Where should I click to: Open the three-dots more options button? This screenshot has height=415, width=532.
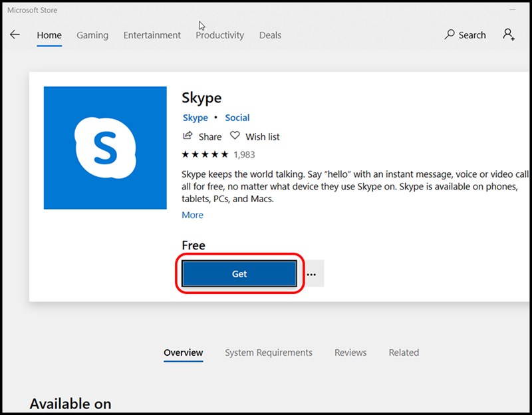(311, 274)
